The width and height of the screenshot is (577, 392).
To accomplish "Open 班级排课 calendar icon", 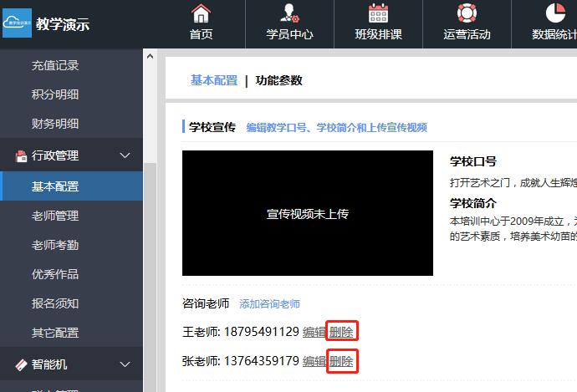I will tap(378, 13).
